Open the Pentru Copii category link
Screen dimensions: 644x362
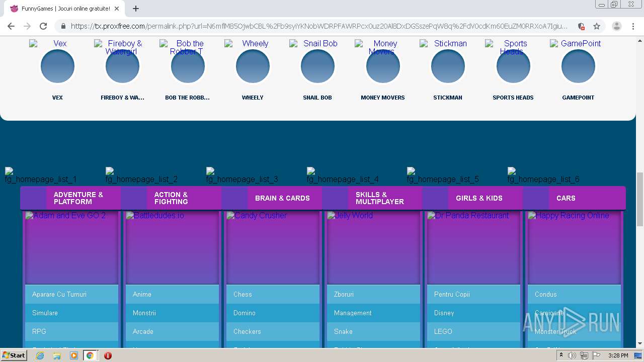click(473, 294)
